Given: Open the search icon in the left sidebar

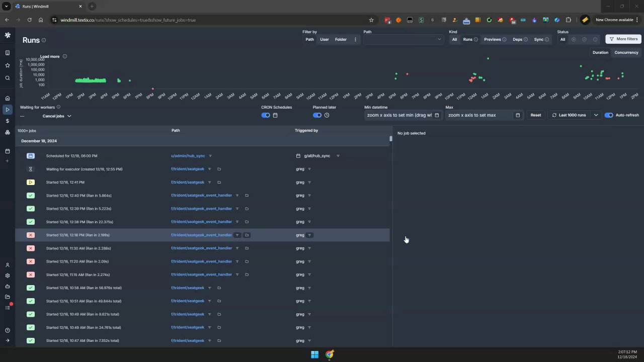Looking at the screenshot, I should (8, 78).
